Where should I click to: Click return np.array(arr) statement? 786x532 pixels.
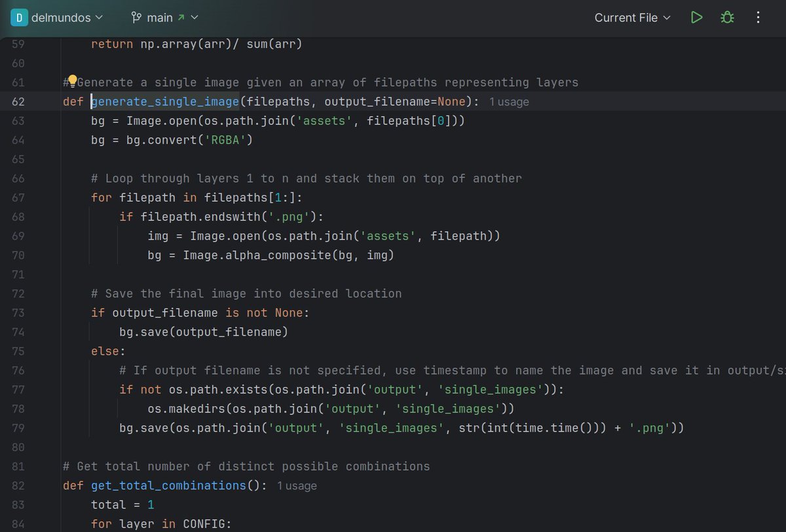pyautogui.click(x=196, y=44)
